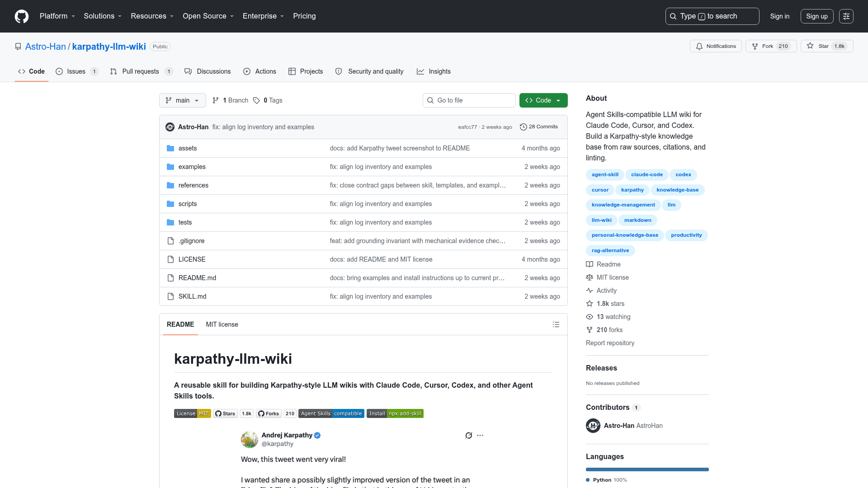Click the star icon beside 1.8k stars
868x488 pixels.
[590, 304]
